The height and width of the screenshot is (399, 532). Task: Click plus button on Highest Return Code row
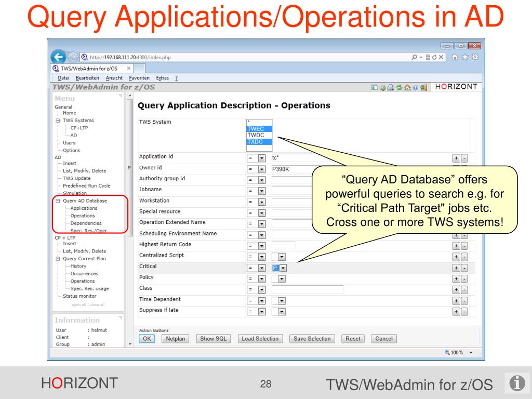pos(456,246)
